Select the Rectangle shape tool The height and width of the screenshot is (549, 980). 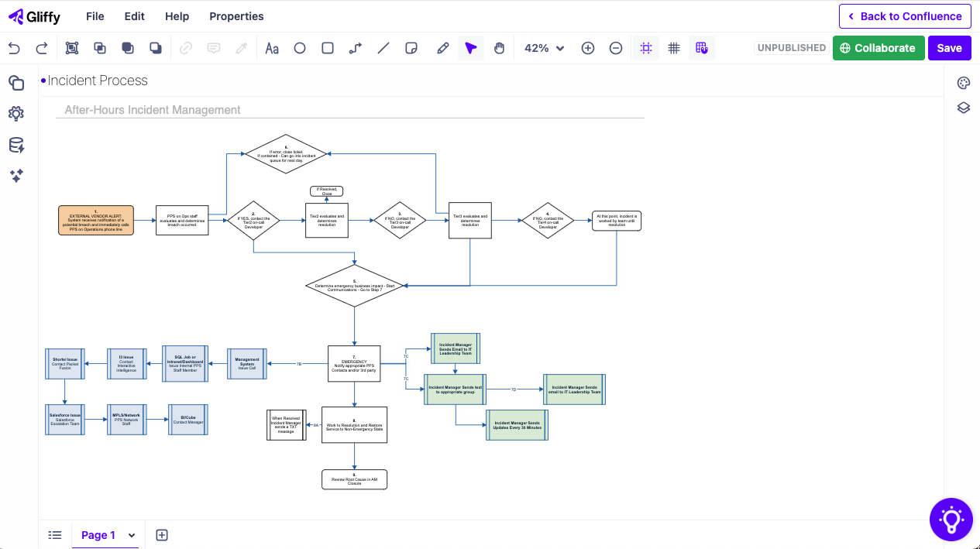328,48
